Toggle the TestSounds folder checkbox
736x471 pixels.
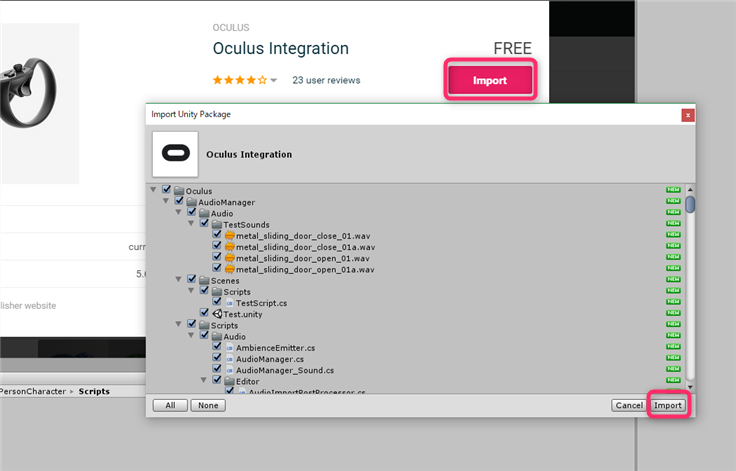(205, 223)
